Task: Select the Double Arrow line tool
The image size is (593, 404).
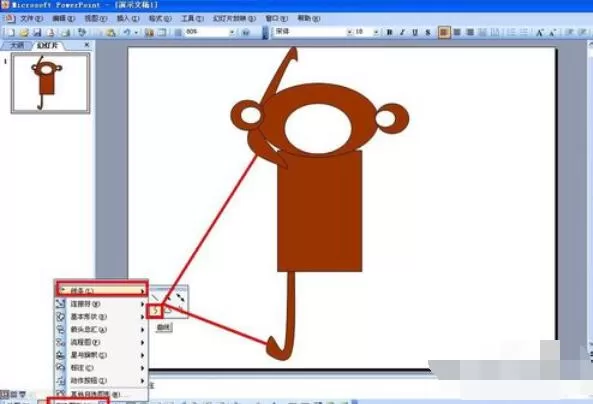Action: pos(181,298)
